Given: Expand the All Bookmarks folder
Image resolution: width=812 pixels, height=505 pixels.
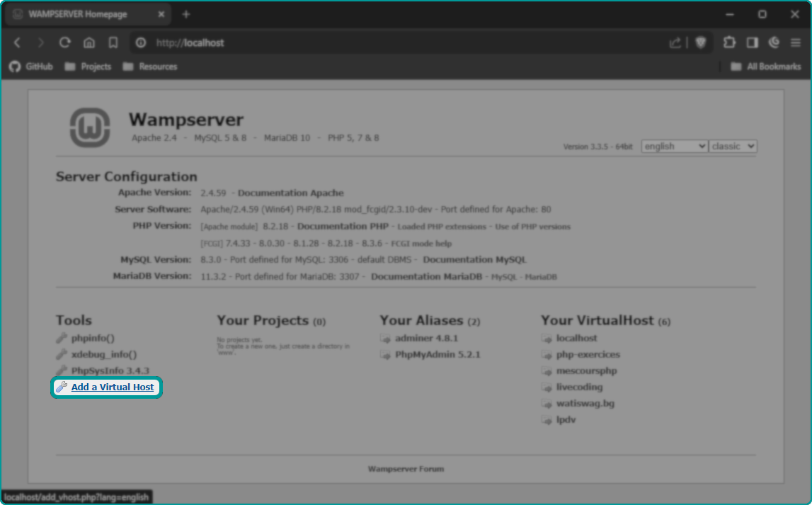Looking at the screenshot, I should point(765,67).
